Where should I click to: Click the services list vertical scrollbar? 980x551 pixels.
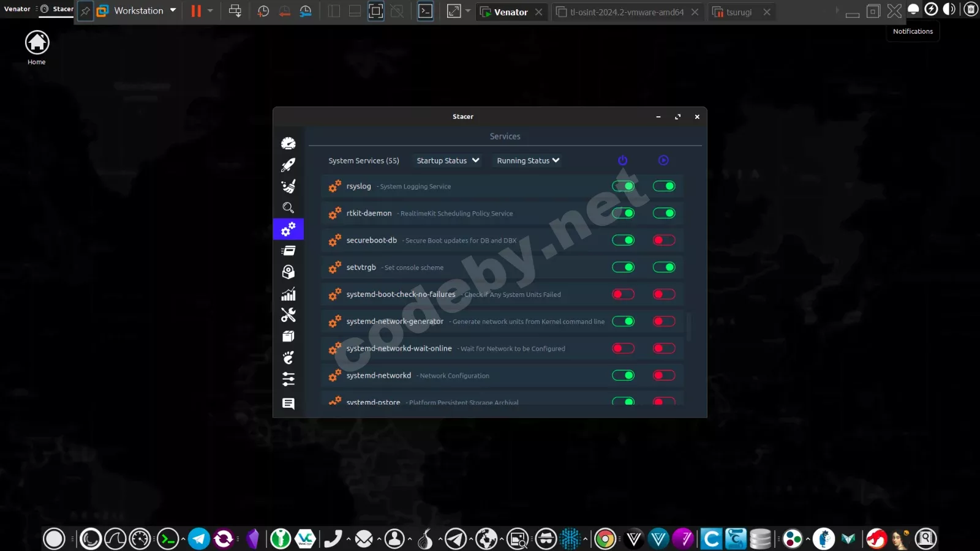click(x=688, y=328)
